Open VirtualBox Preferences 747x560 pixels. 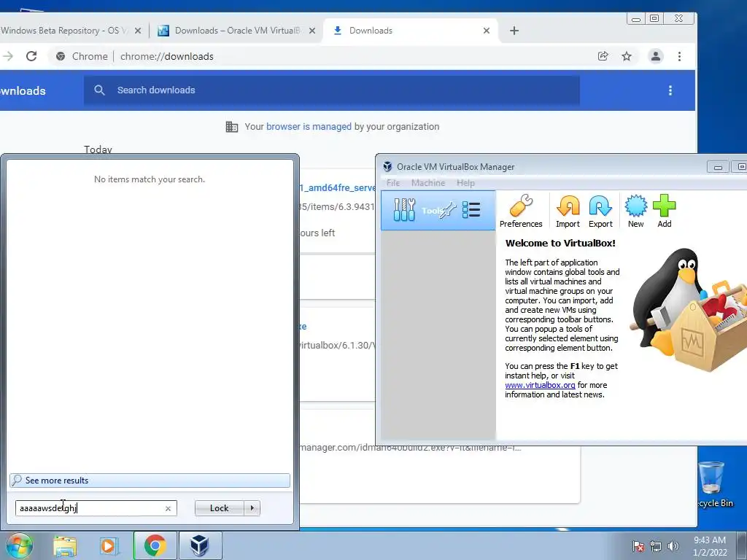[x=521, y=211]
